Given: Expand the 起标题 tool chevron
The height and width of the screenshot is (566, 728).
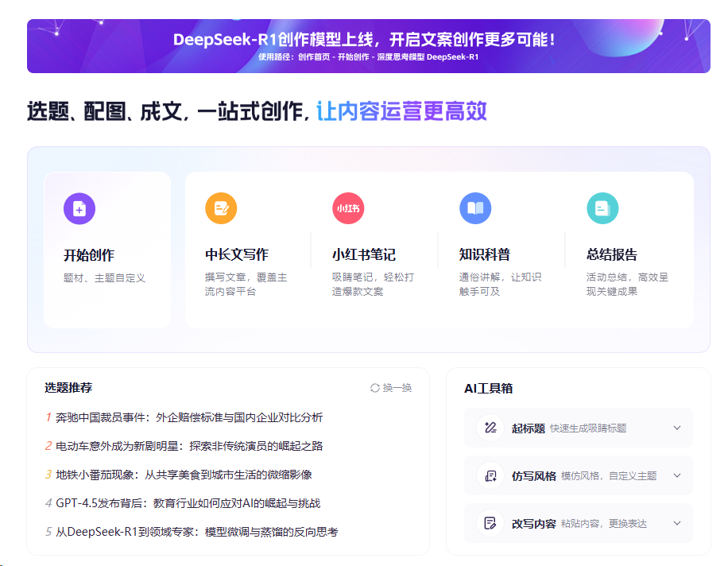Looking at the screenshot, I should click(x=677, y=428).
